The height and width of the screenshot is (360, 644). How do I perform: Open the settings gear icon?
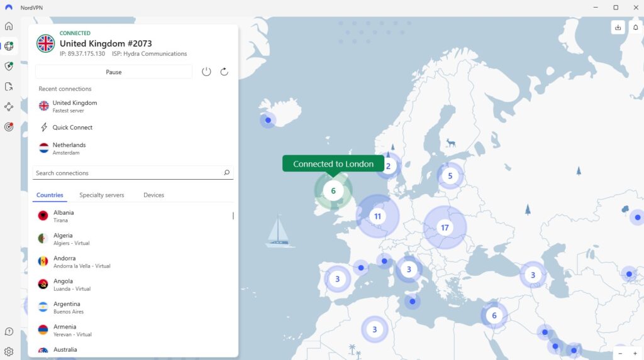tap(9, 351)
